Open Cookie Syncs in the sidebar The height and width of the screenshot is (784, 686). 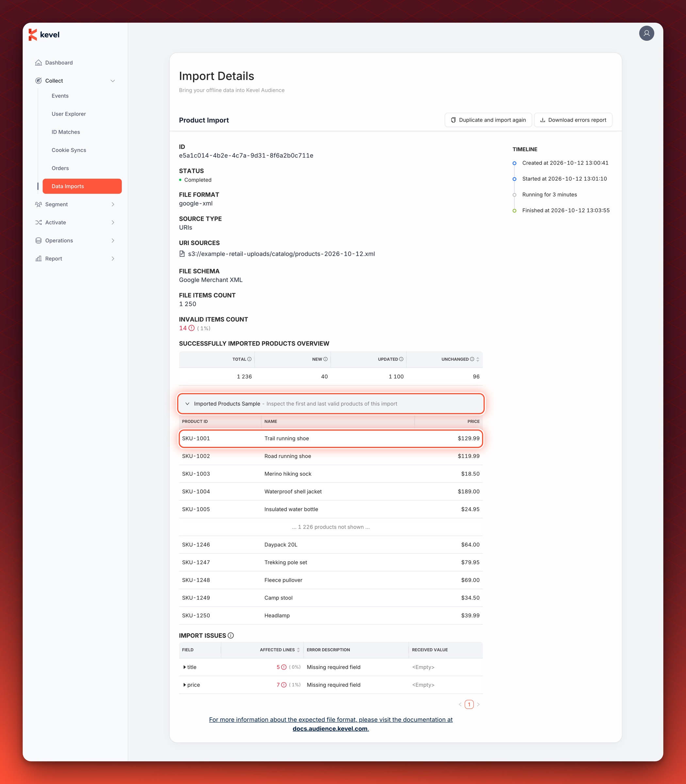point(69,150)
